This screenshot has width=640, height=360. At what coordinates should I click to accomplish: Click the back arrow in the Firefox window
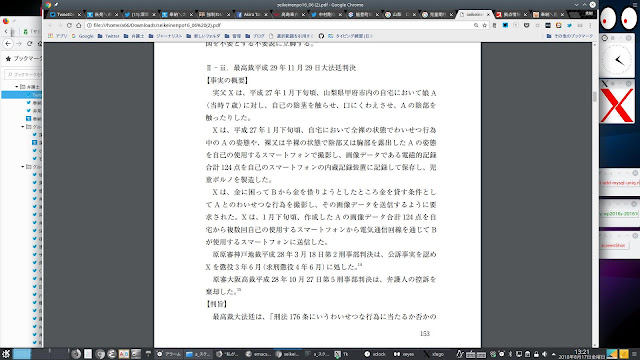[8, 43]
